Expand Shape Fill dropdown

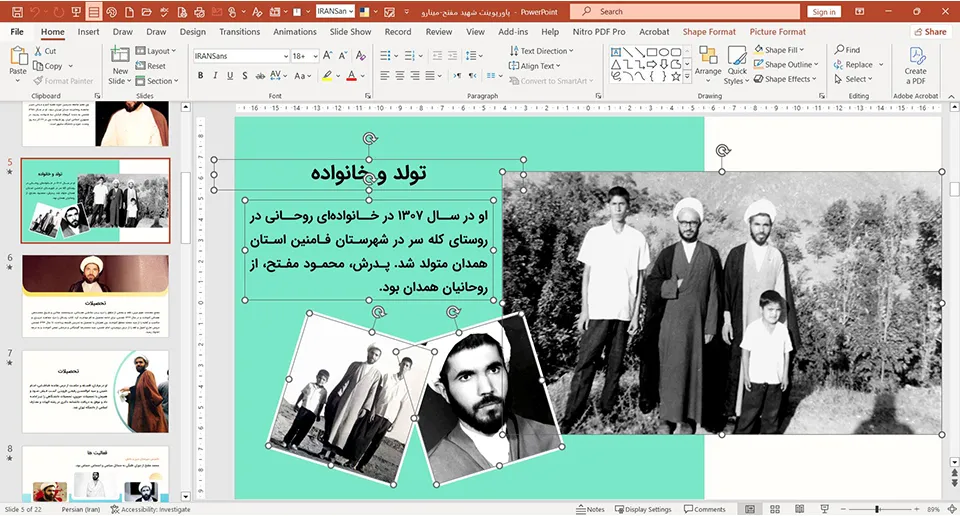pyautogui.click(x=779, y=50)
